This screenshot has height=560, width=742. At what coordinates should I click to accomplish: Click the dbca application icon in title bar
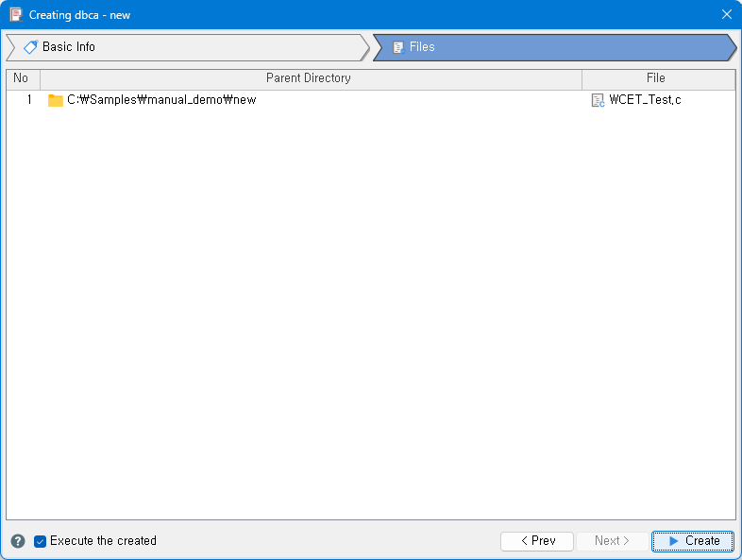tap(16, 15)
